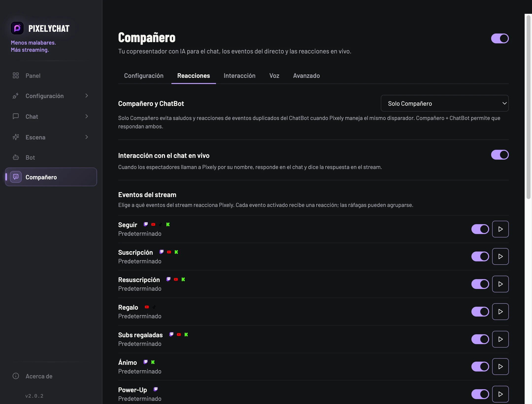Select Compañero in the sidebar
Viewport: 532px width, 404px height.
click(51, 177)
